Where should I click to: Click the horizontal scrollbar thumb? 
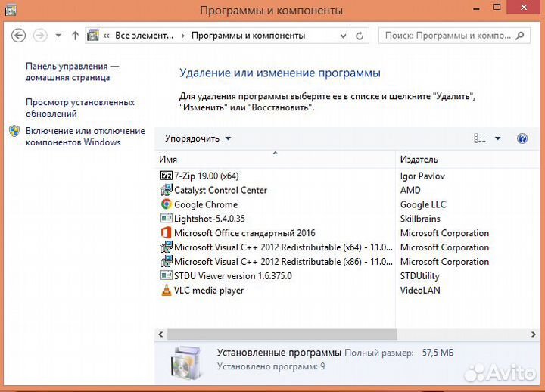click(282, 334)
